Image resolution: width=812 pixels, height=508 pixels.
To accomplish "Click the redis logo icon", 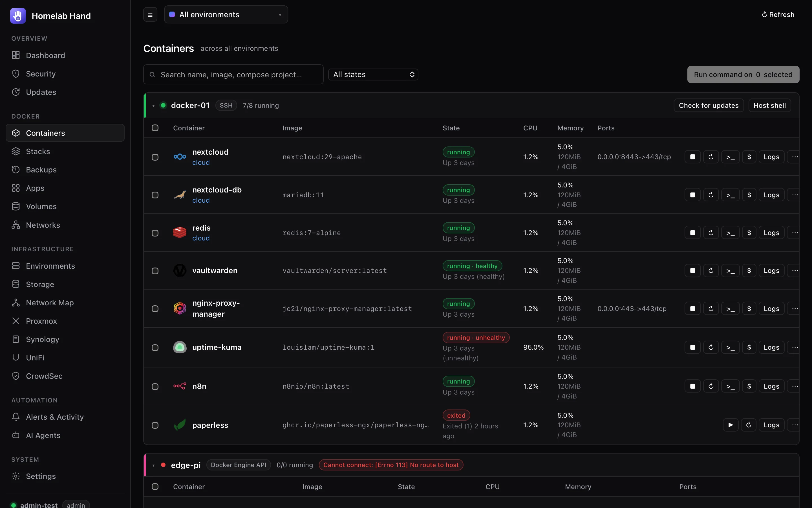I will point(180,233).
